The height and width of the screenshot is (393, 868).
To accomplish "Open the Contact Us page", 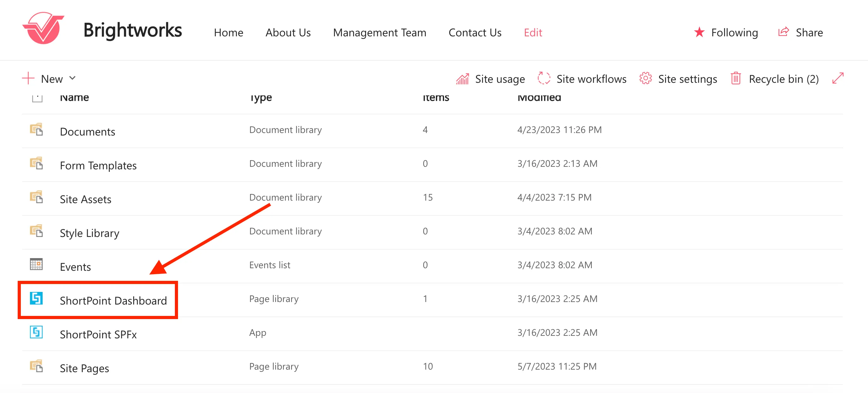I will click(x=475, y=33).
